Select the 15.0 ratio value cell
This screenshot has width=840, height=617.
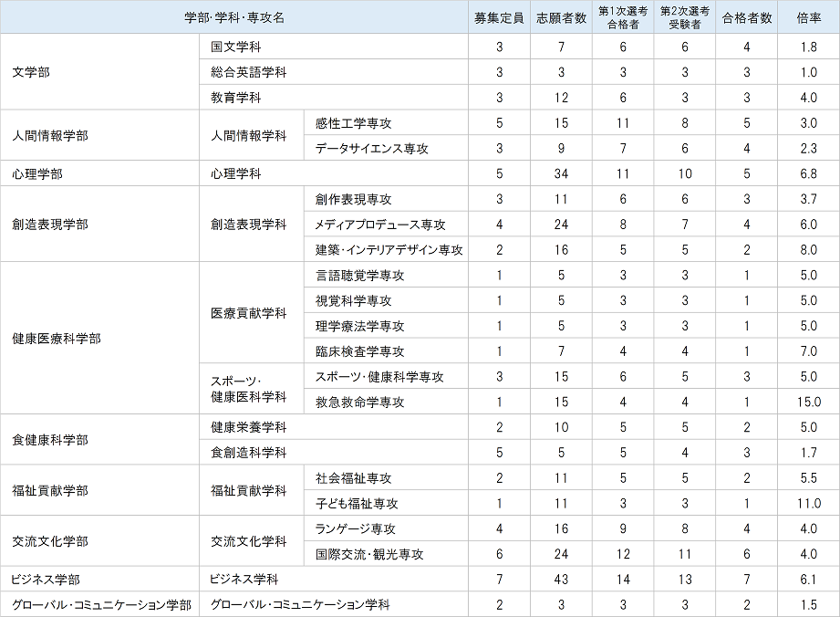809,402
